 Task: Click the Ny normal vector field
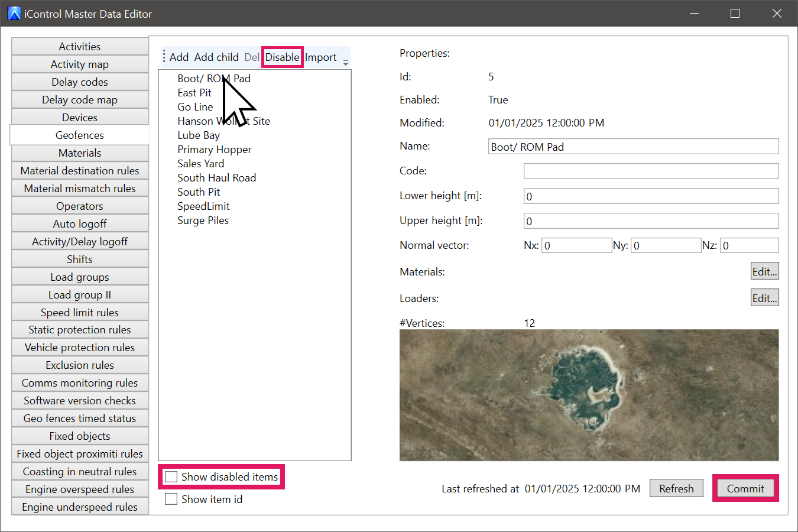(666, 245)
